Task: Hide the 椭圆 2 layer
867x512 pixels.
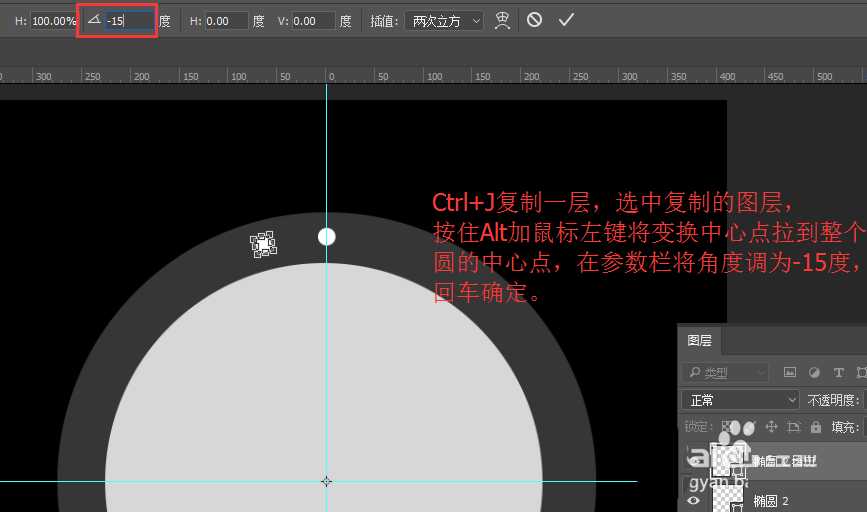Action: (x=693, y=500)
